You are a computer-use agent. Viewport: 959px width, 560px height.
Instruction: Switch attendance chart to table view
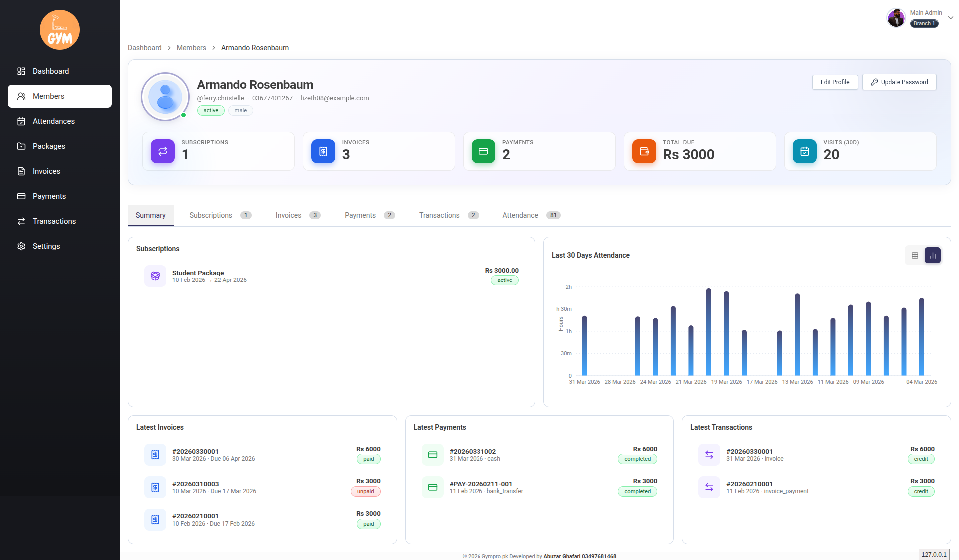point(915,255)
